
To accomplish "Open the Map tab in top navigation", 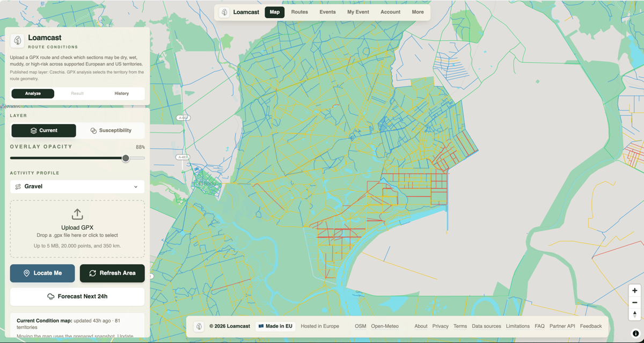I will point(275,12).
